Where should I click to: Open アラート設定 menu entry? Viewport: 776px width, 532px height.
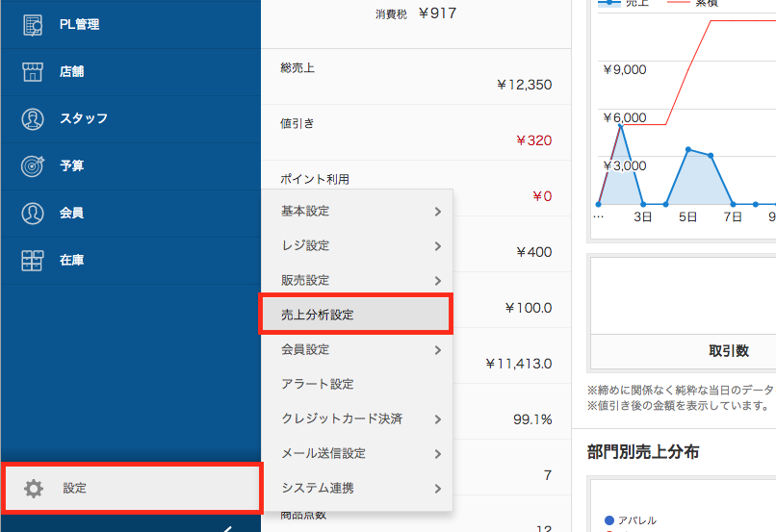[x=318, y=384]
